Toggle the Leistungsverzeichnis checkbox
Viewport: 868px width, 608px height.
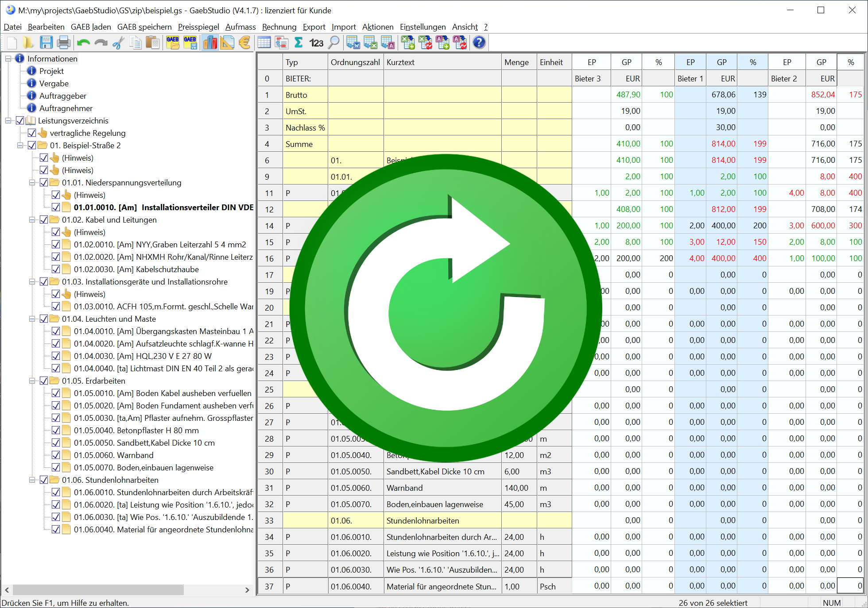coord(20,120)
